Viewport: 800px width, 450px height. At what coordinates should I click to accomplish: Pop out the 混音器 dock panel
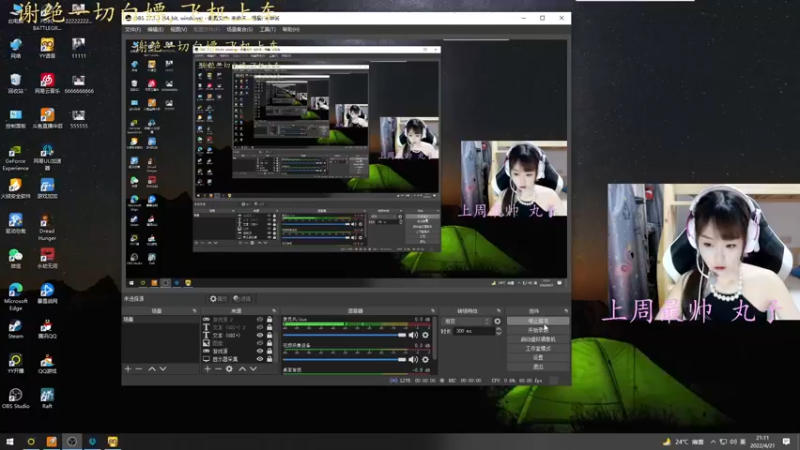coord(433,311)
